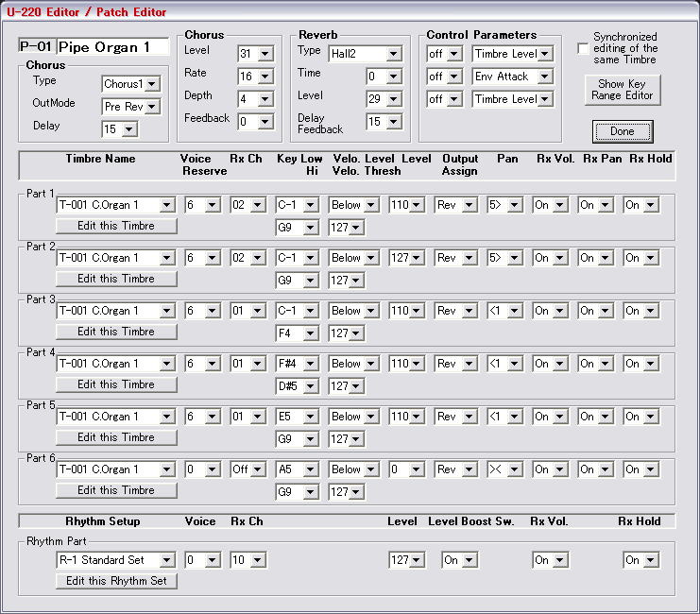Open Part 1 Voice Reserve dropdown

tap(203, 205)
